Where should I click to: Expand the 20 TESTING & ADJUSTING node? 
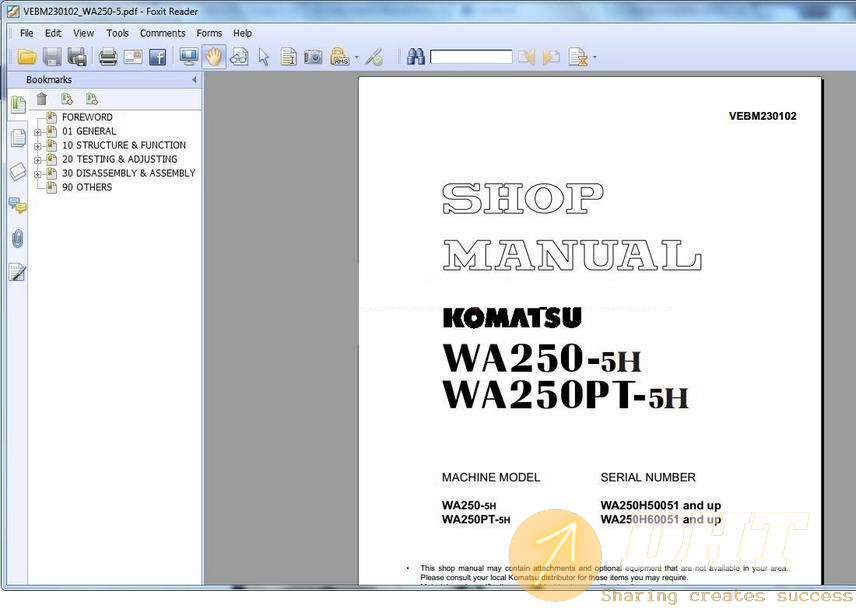[x=37, y=160]
